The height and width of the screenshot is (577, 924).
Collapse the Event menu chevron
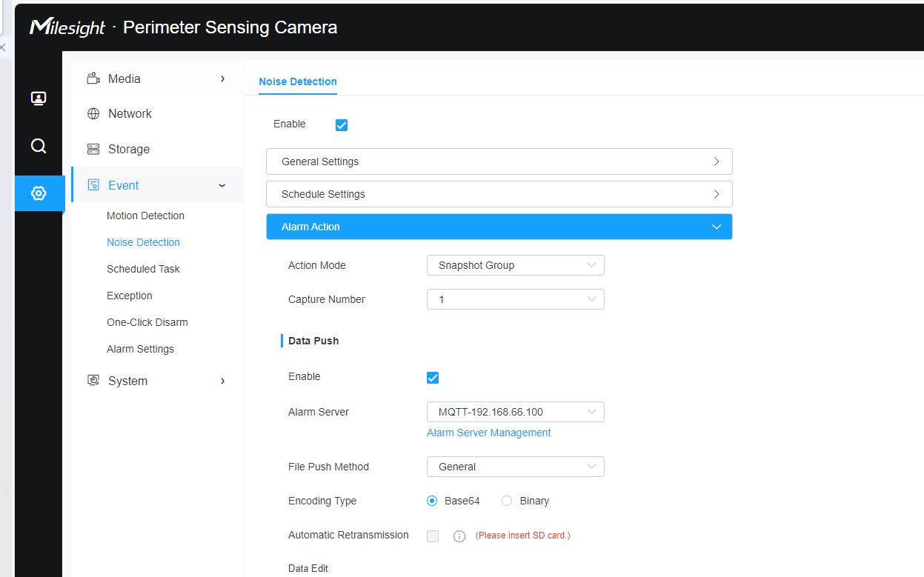tap(222, 185)
